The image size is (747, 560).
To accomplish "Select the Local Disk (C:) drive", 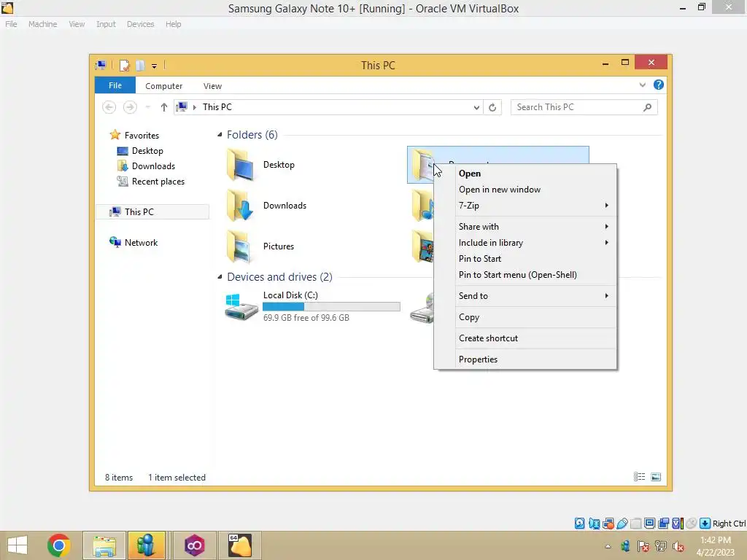I will (x=312, y=306).
